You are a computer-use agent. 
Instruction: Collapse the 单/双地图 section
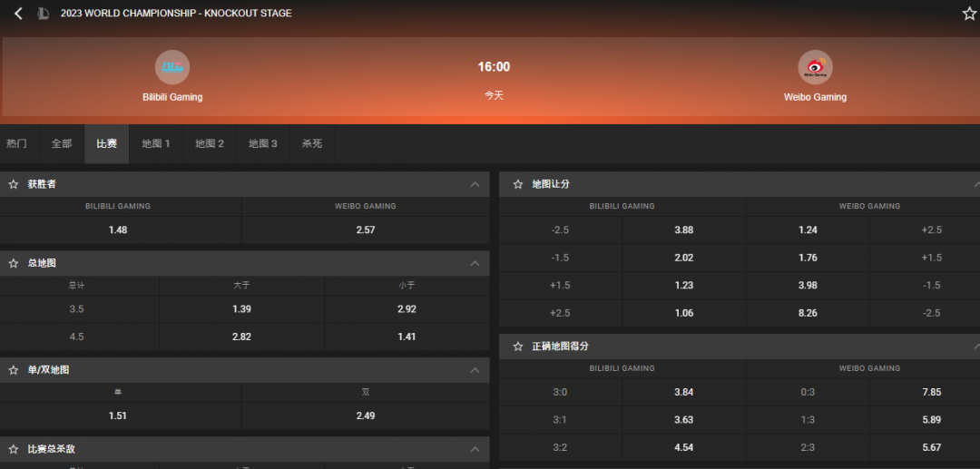475,370
